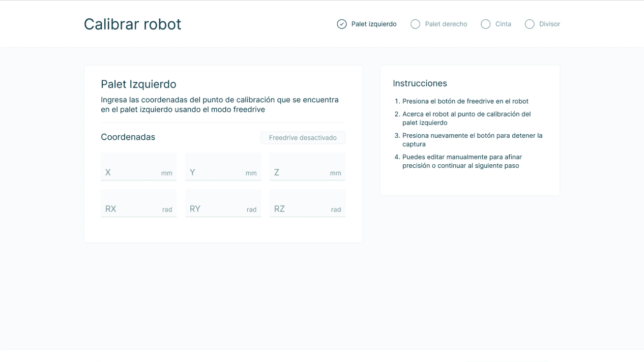
Task: Click instruction 'Presiona el botón de freedrive'
Action: pos(465,101)
